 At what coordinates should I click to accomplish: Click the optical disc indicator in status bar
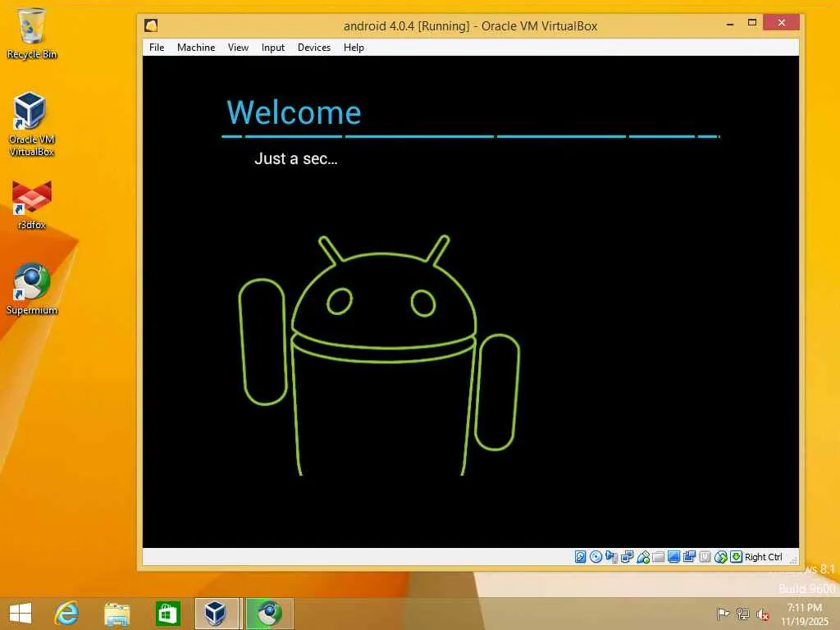click(596, 557)
